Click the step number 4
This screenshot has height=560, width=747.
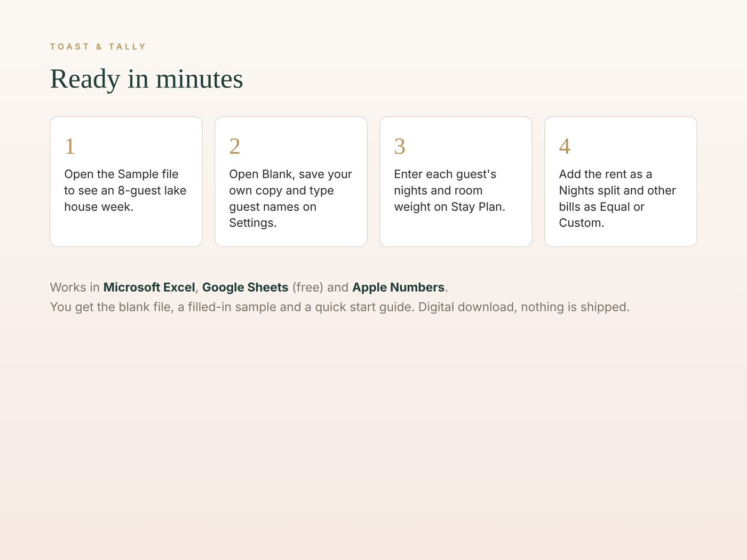[565, 146]
